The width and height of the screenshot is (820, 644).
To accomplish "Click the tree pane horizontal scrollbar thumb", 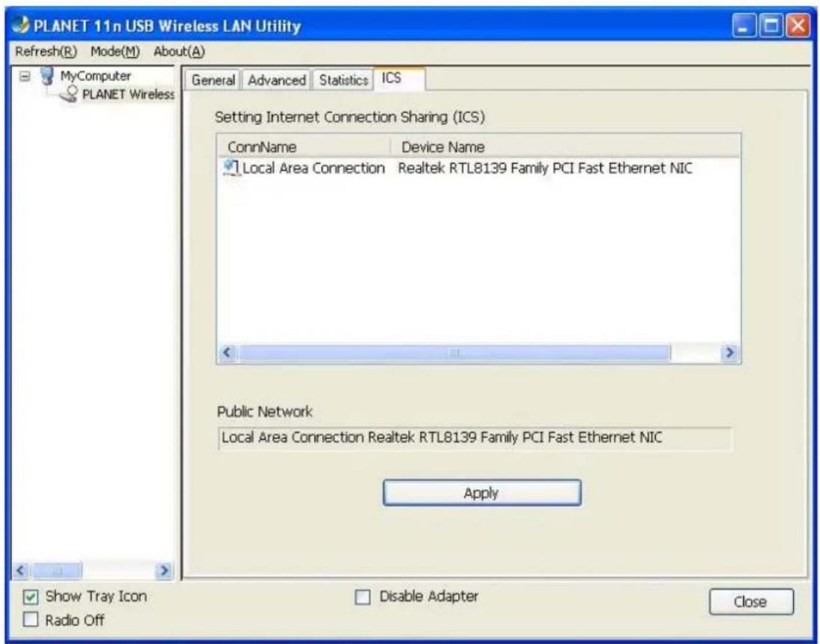I will point(56,570).
